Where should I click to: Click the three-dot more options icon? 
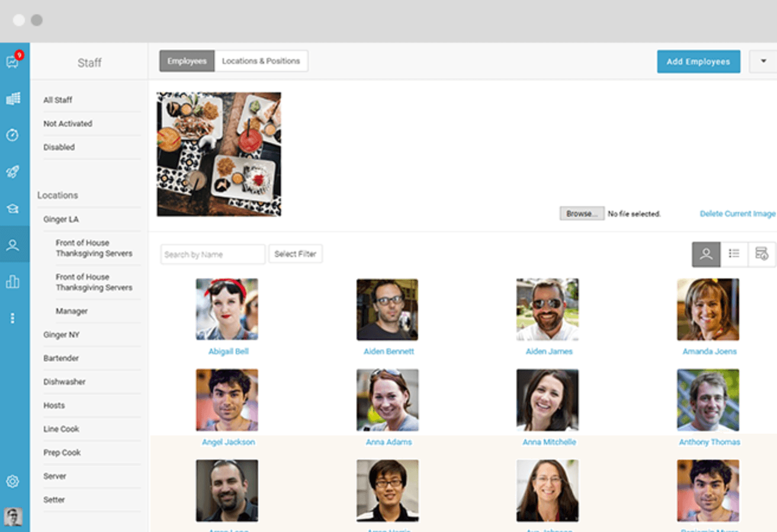(13, 318)
